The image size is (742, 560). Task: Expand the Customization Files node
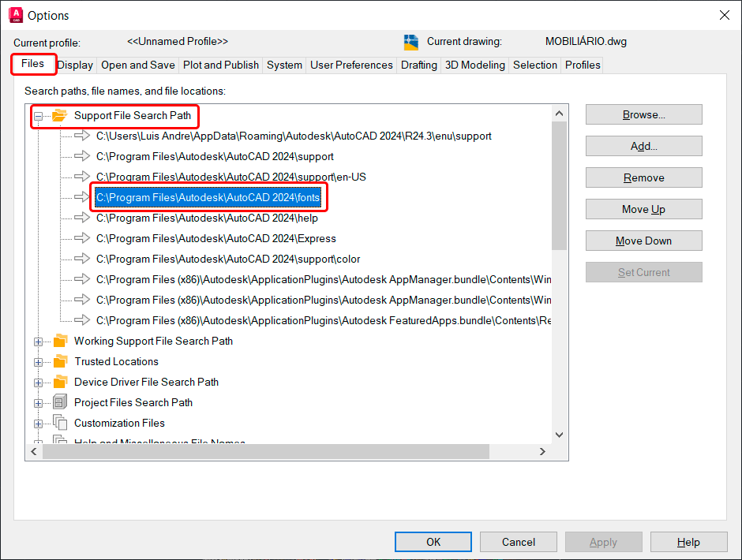pos(38,424)
